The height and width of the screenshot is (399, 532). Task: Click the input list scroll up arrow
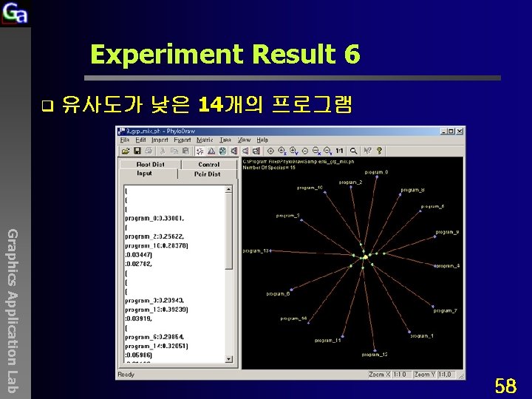tap(228, 189)
